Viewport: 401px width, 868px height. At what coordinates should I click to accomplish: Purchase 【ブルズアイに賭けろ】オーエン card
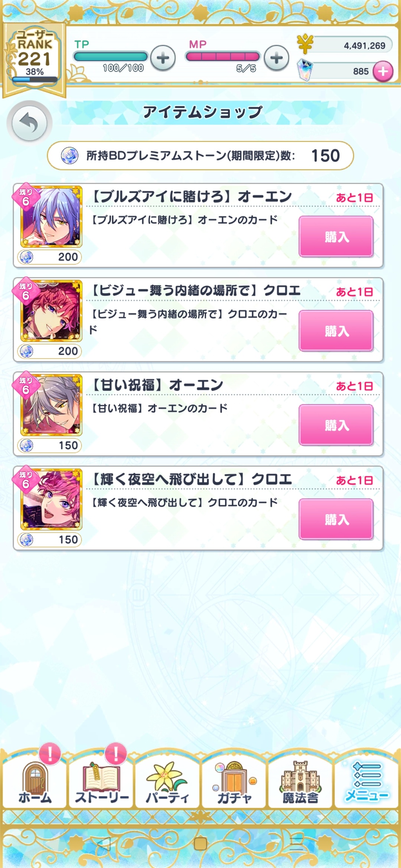coord(336,237)
